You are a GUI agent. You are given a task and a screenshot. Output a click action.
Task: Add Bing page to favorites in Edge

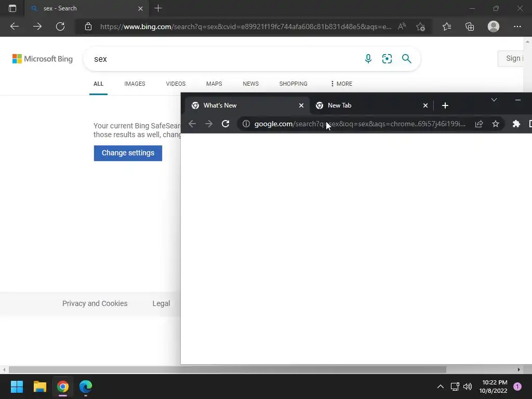(x=421, y=26)
